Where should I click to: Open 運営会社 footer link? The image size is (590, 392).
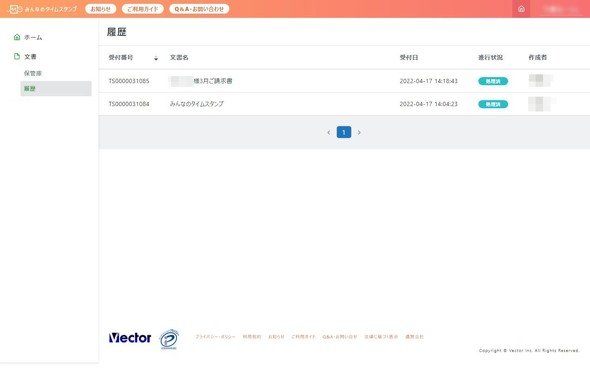(x=414, y=337)
